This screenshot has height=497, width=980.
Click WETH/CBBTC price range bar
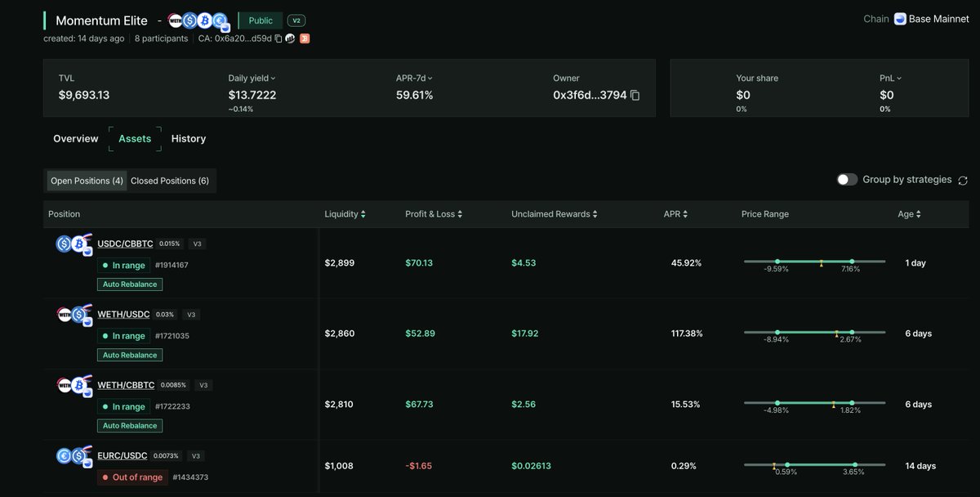tap(814, 403)
